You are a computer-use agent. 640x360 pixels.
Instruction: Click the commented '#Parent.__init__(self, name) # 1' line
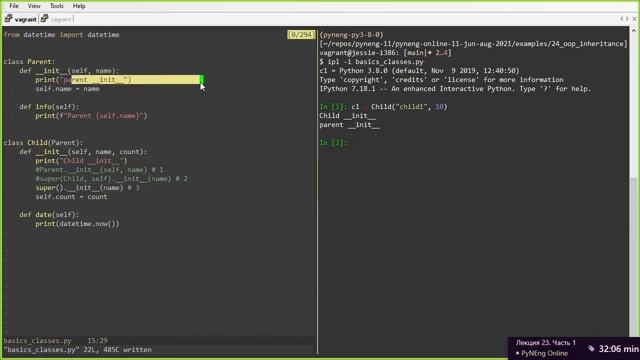[x=99, y=169]
